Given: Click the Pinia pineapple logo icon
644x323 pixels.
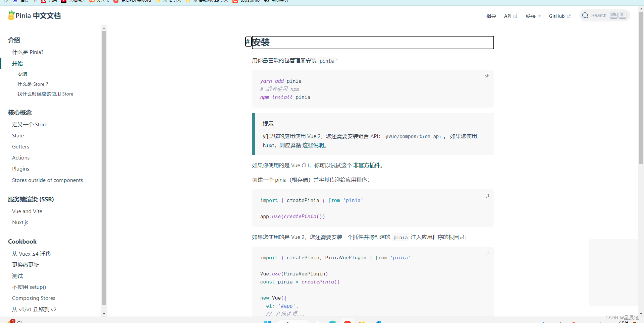Looking at the screenshot, I should pyautogui.click(x=11, y=15).
